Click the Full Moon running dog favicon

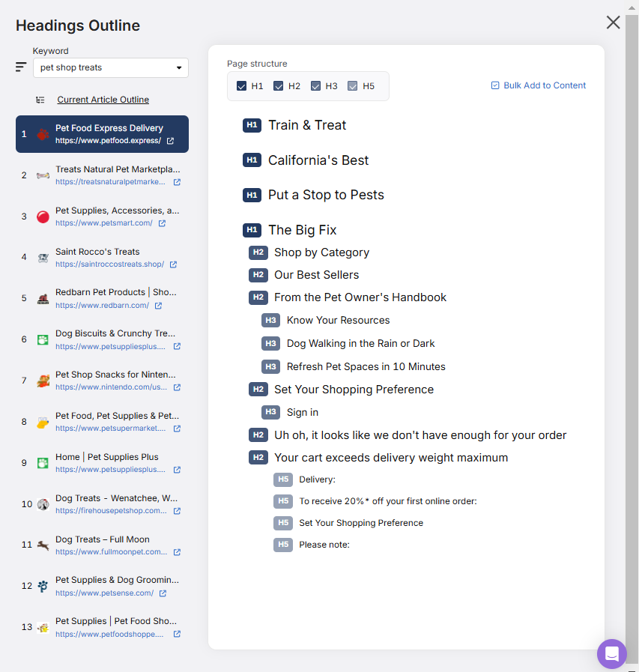[43, 545]
